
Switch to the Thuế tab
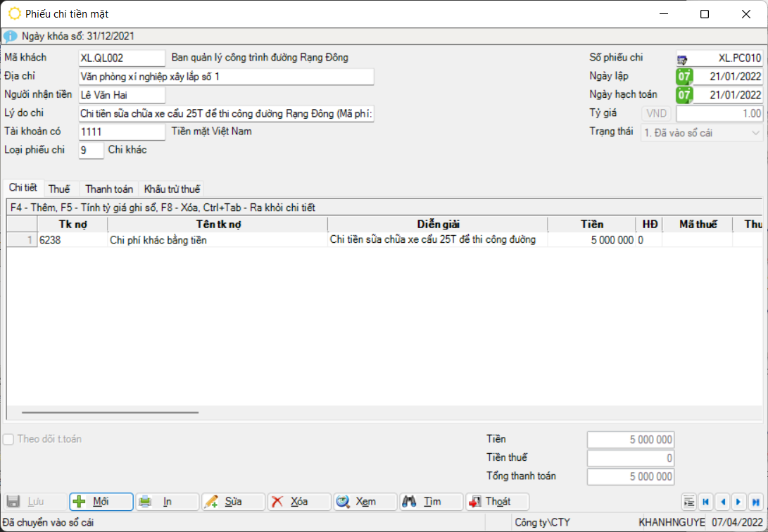[59, 189]
